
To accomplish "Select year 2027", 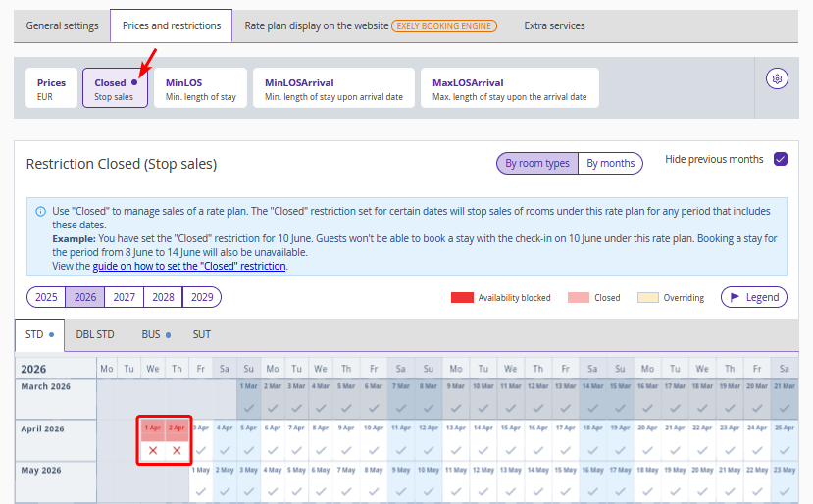I will click(124, 297).
